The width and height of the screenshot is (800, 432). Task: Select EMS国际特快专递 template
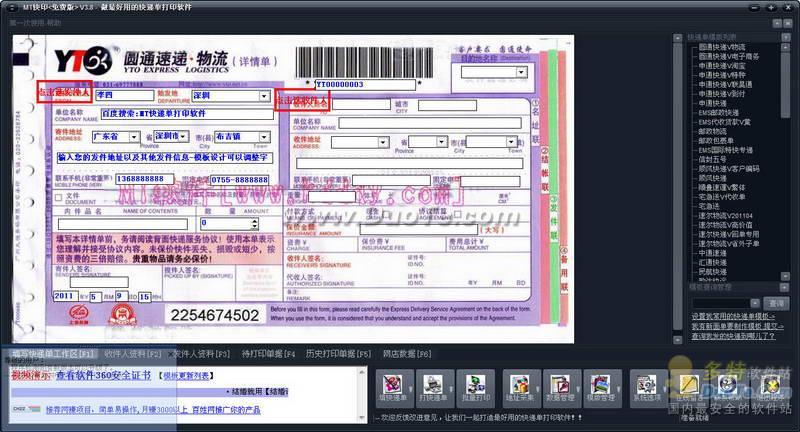[x=725, y=150]
